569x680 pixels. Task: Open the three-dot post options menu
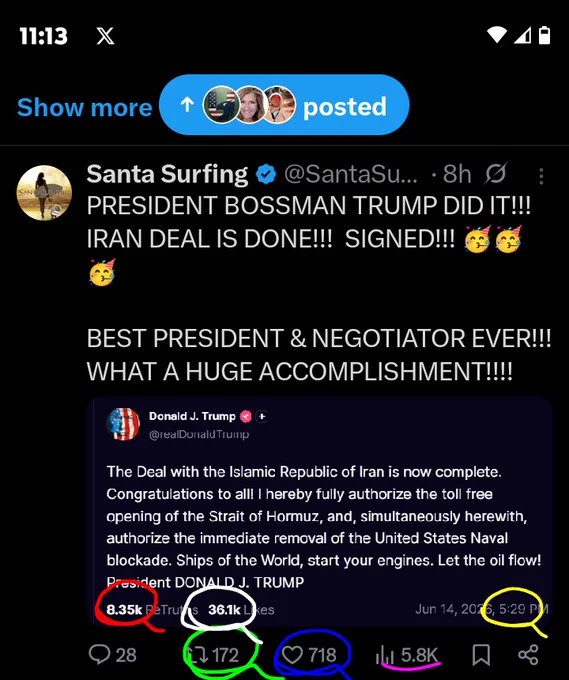click(x=541, y=177)
